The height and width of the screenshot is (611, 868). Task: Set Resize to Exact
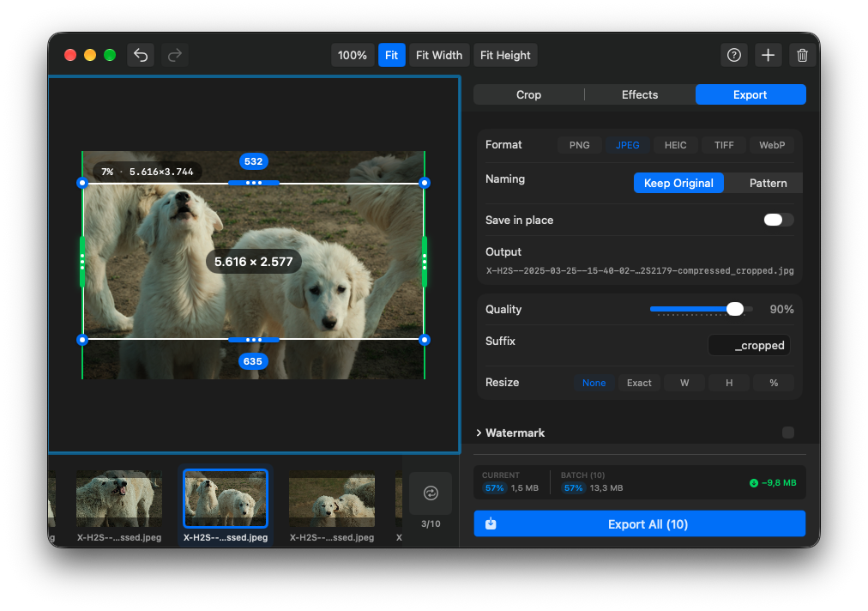pos(639,383)
